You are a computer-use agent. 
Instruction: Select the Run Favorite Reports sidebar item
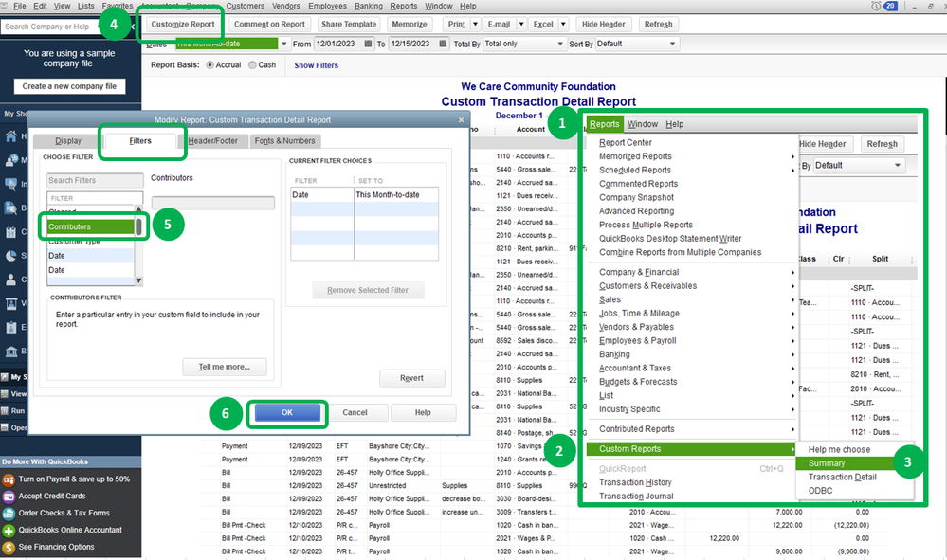14,410
